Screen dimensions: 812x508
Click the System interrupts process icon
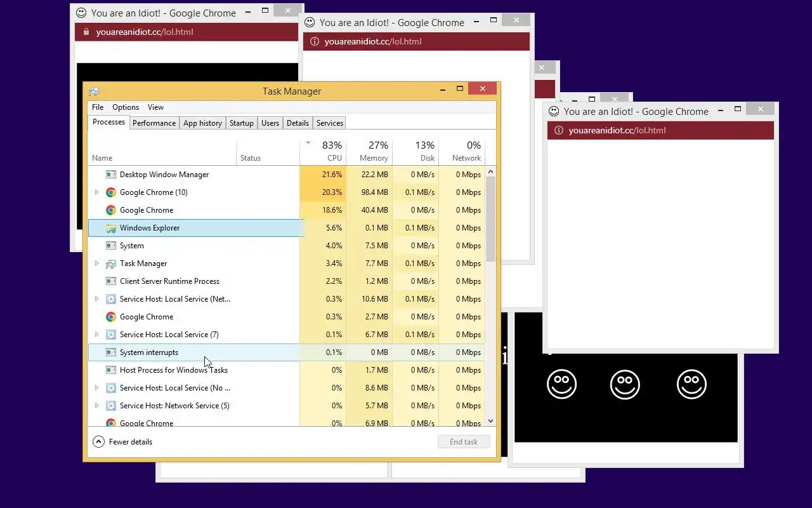(111, 352)
